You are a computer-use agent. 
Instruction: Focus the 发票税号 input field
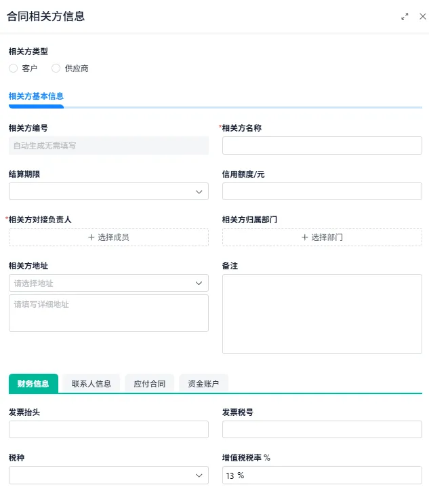pyautogui.click(x=322, y=429)
